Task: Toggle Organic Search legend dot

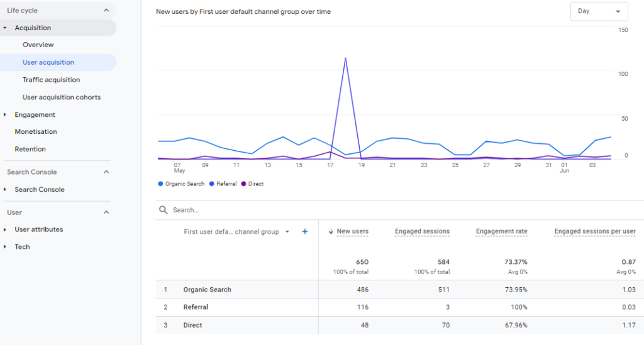Action: (x=160, y=184)
